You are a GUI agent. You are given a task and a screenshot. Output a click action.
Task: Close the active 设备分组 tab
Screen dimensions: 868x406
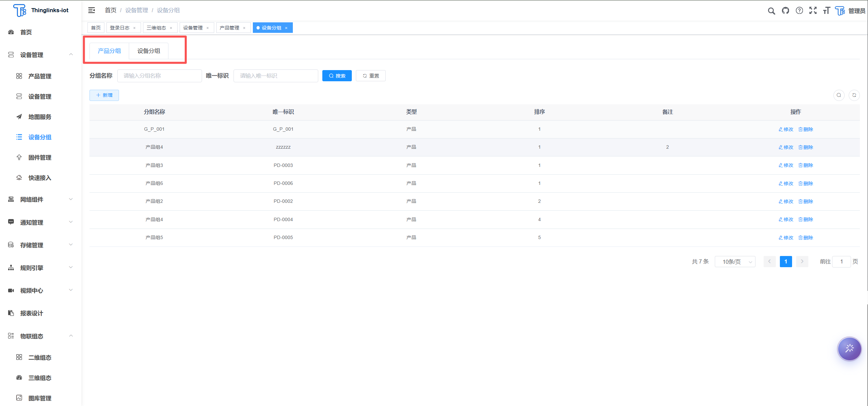click(x=286, y=28)
